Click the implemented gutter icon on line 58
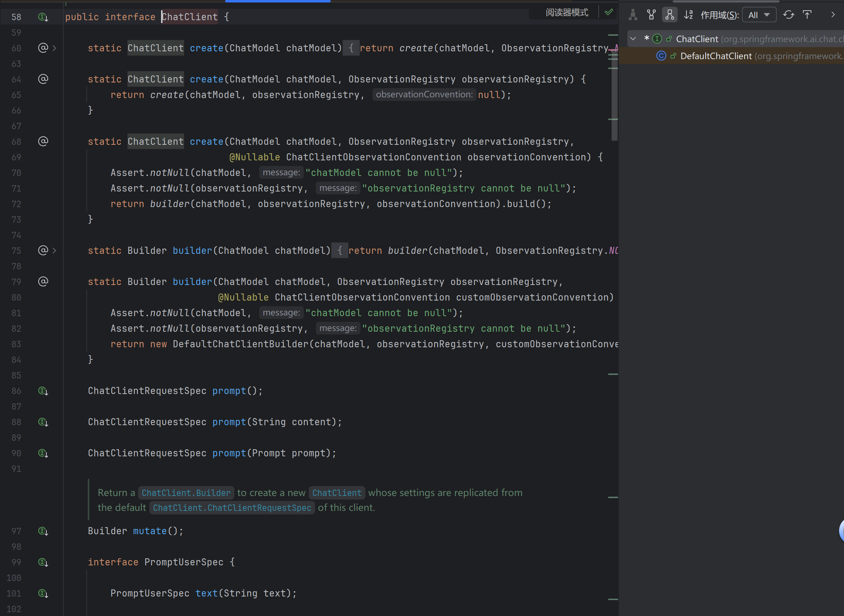The image size is (844, 616). click(43, 17)
